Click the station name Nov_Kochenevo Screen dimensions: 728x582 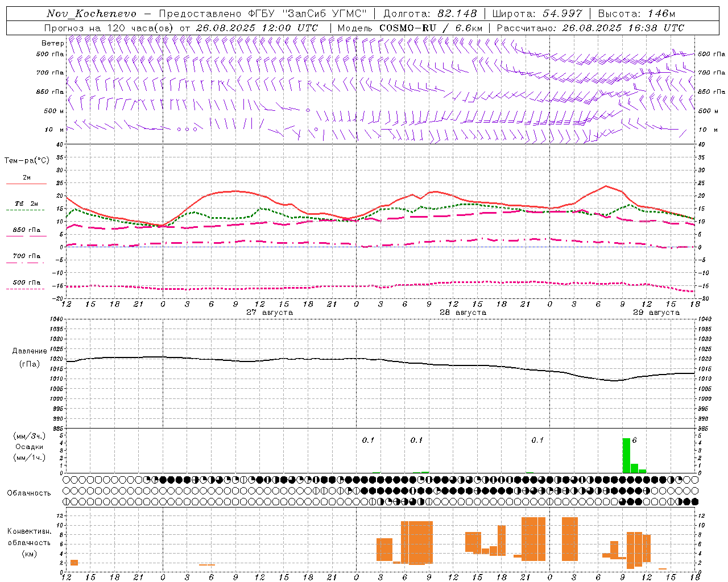pyautogui.click(x=92, y=14)
